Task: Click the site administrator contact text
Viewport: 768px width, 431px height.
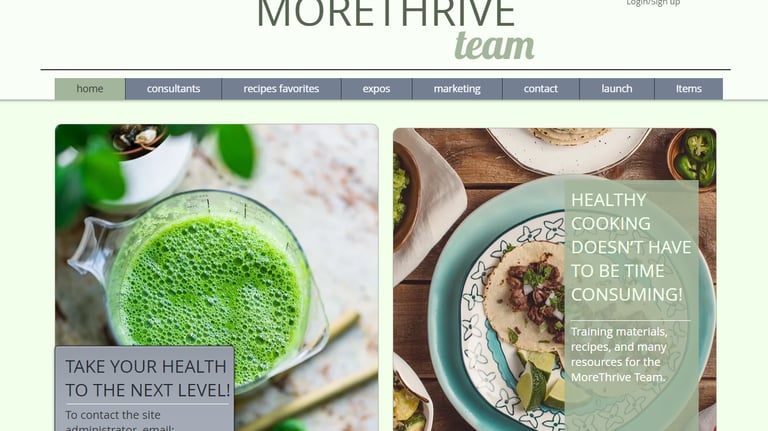Action: coord(120,420)
